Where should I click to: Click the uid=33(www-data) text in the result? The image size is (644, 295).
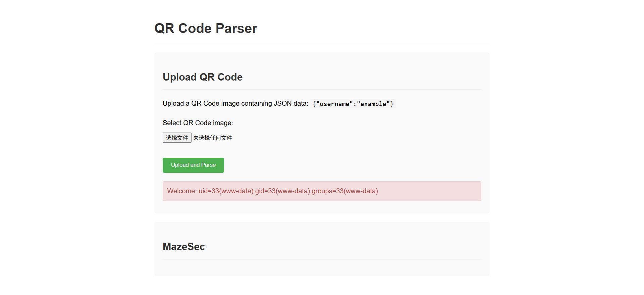226,191
